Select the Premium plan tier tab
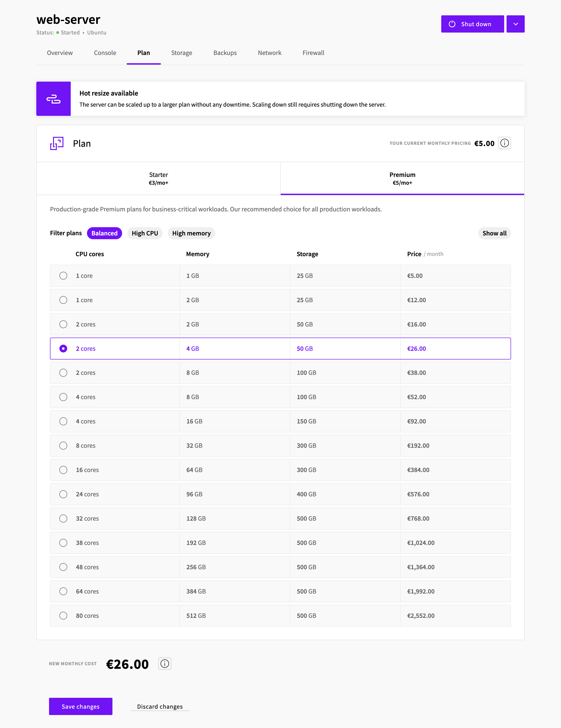This screenshot has width=561, height=728. click(x=402, y=178)
